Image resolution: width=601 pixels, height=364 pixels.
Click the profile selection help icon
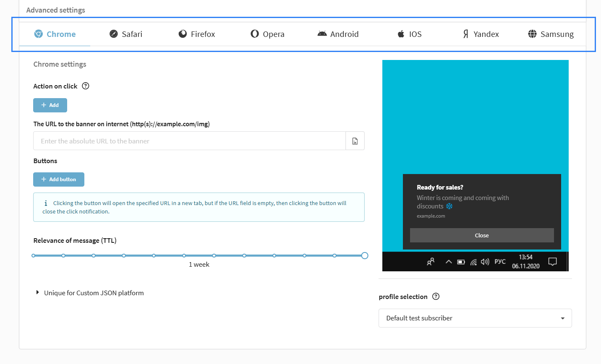coord(436,296)
